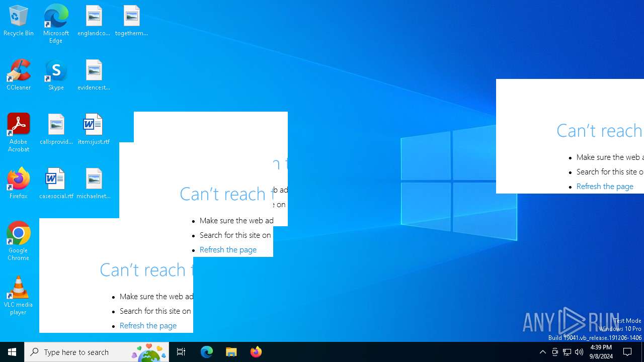The height and width of the screenshot is (362, 644).
Task: Open CCleaner desktop shortcut
Action: click(19, 75)
